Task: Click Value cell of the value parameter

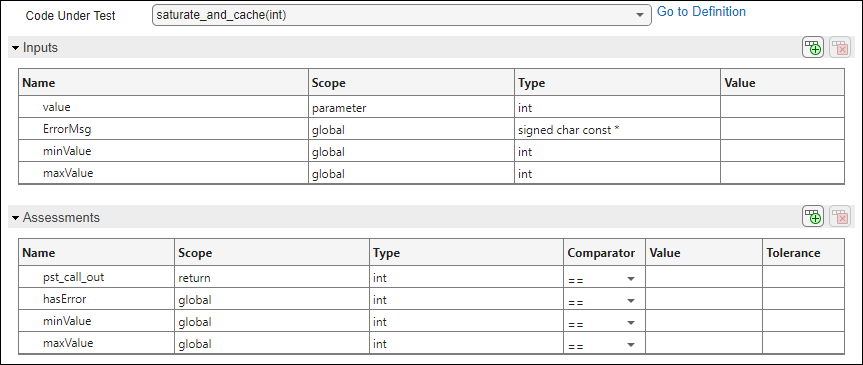Action: tap(782, 108)
